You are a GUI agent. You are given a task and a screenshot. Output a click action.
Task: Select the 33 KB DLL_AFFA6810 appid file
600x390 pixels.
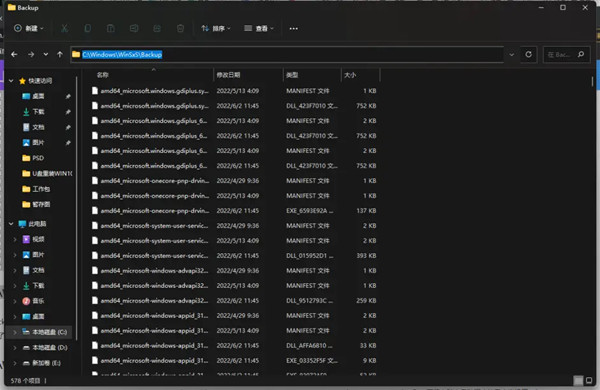[234, 345]
